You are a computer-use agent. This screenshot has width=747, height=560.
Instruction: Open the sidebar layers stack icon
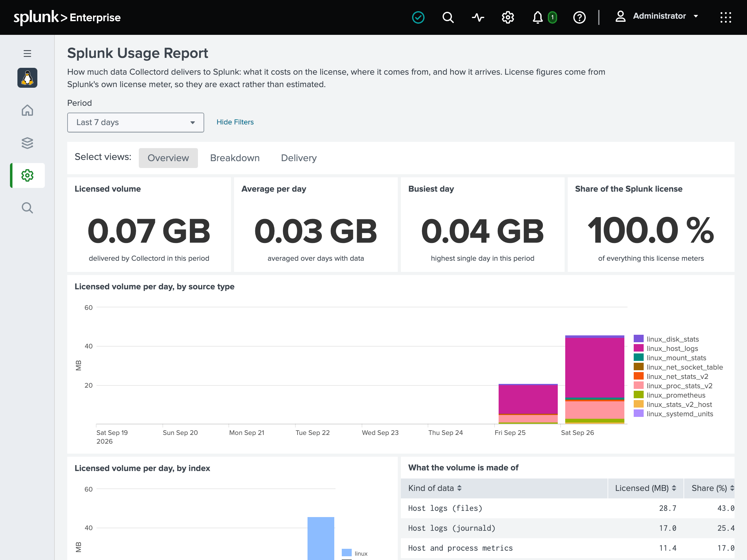point(27,143)
